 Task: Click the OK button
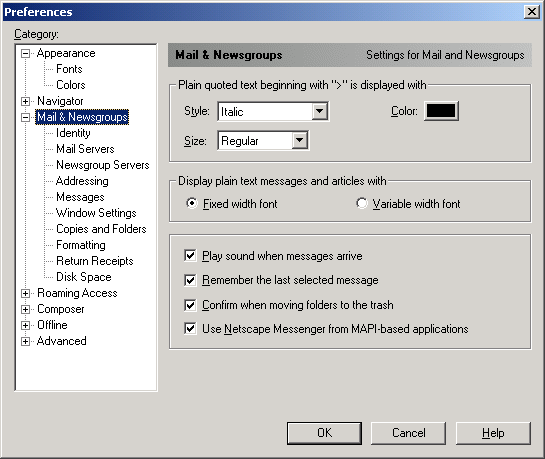tap(324, 433)
